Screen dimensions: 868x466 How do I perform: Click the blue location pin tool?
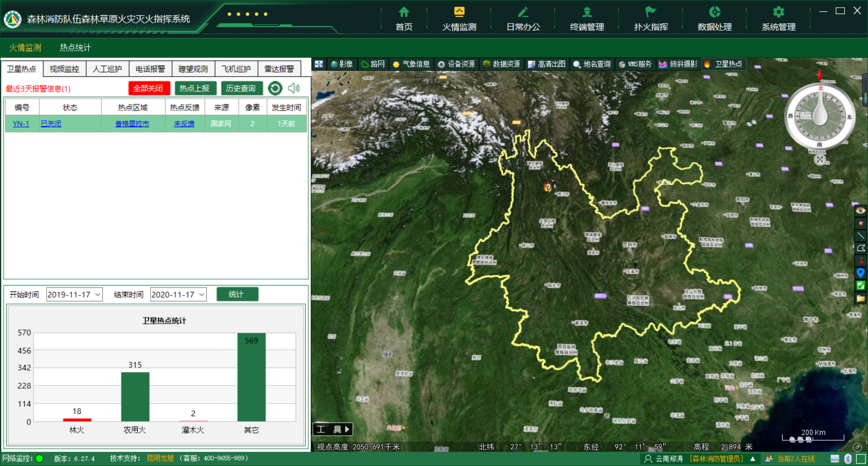point(861,272)
